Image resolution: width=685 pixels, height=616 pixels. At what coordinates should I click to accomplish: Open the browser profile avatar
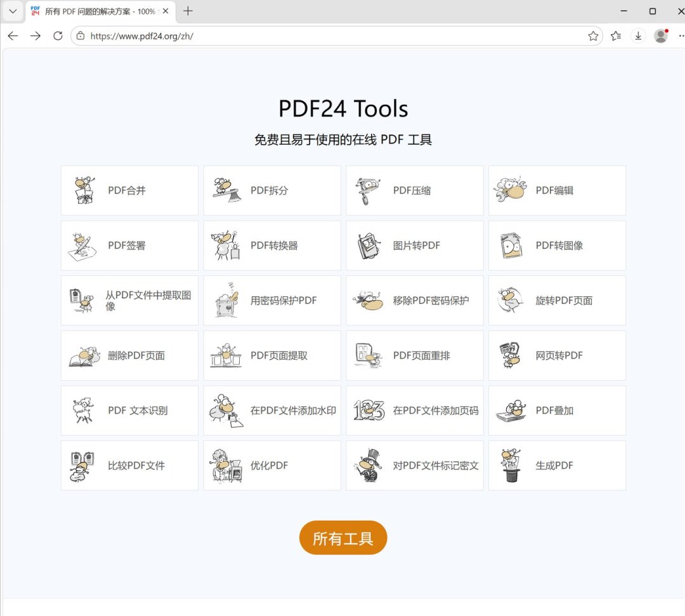[661, 36]
